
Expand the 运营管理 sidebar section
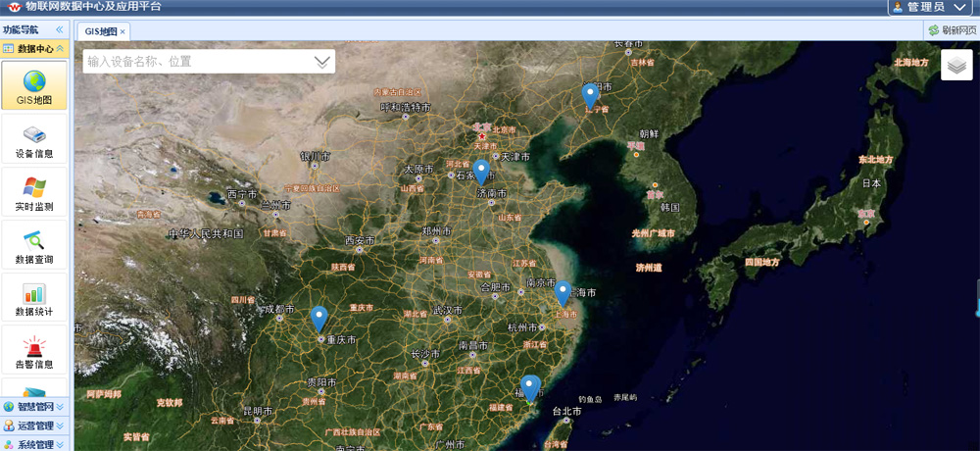[x=34, y=426]
